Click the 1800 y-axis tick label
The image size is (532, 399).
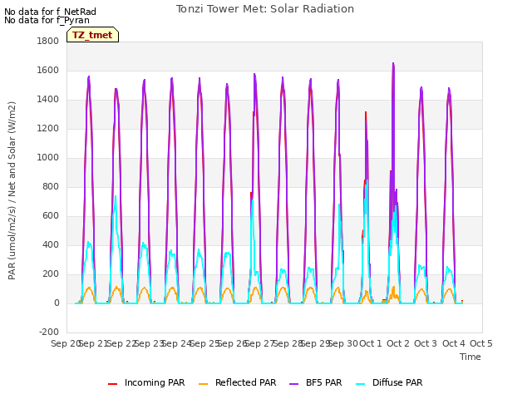[48, 41]
